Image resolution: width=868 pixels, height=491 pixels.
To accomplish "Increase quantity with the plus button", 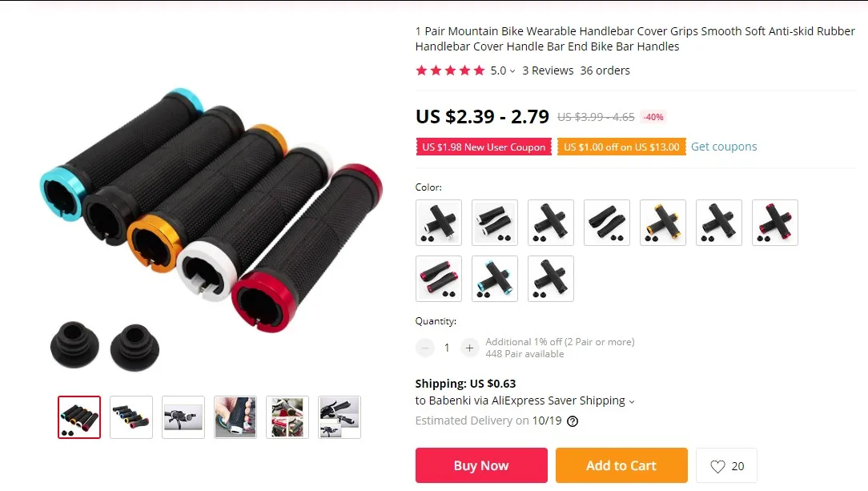I will (x=469, y=348).
